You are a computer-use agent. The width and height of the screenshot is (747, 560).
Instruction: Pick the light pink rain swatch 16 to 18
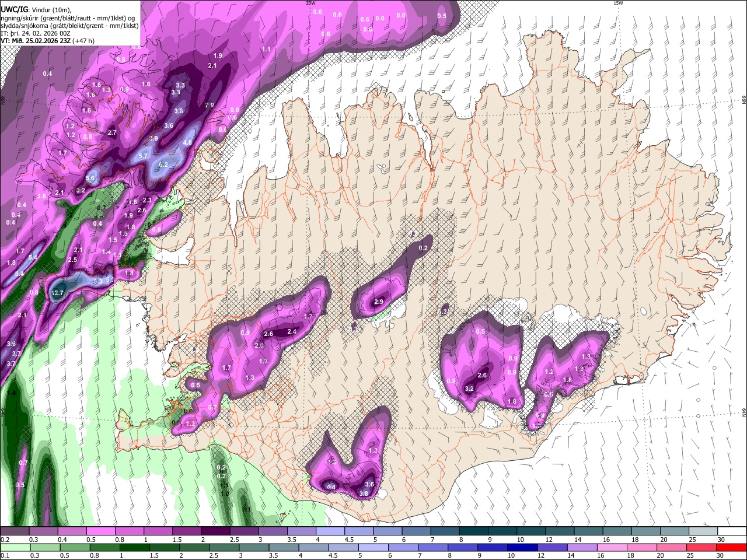tap(612, 547)
